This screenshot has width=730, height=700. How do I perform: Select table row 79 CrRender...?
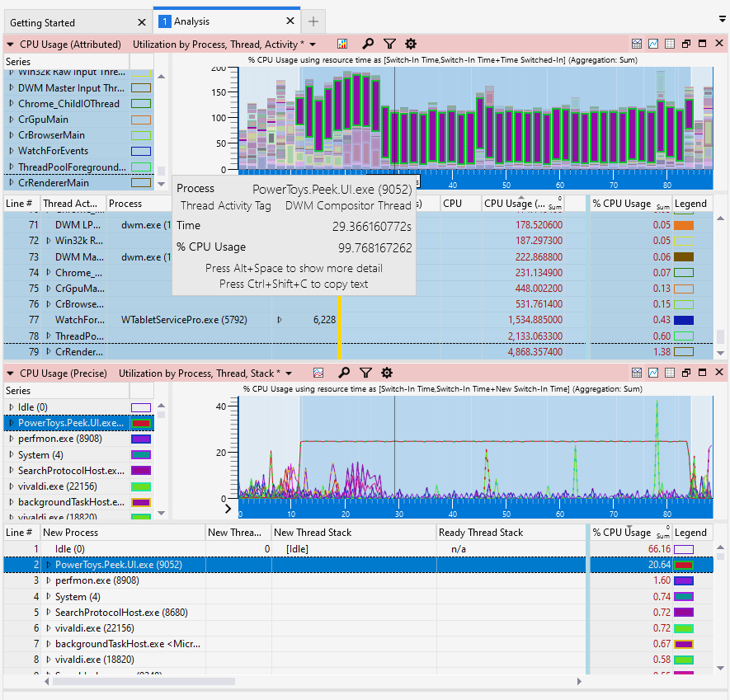coord(359,352)
